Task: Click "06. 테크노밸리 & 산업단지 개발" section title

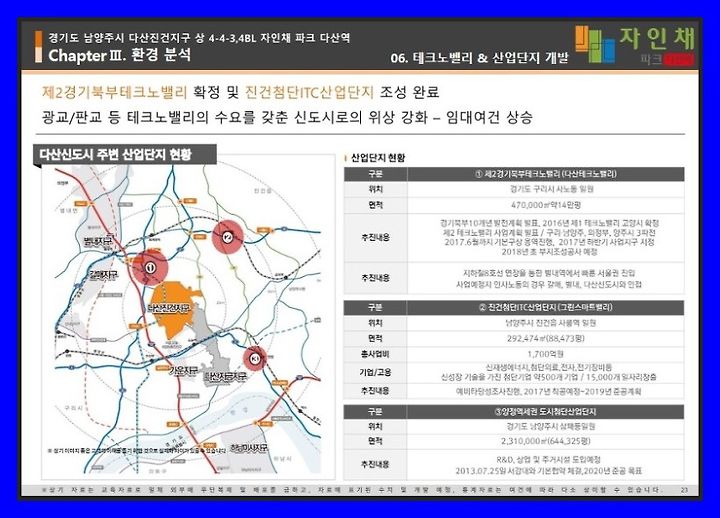Action: click(x=479, y=58)
